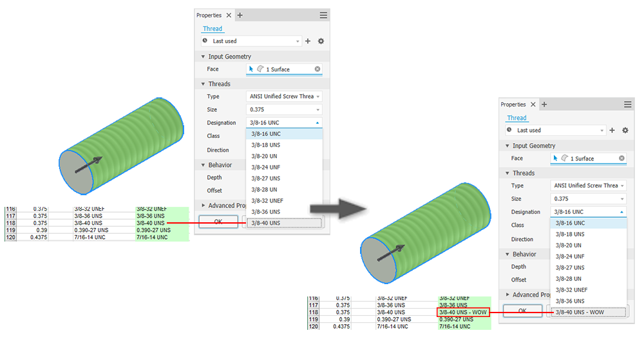The height and width of the screenshot is (337, 644).
Task: Add a new preset in right panel
Action: 612,130
